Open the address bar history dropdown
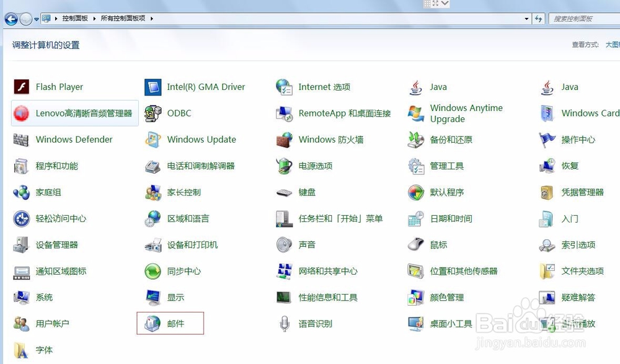Viewport: 620px width, 364px height. coord(526,19)
